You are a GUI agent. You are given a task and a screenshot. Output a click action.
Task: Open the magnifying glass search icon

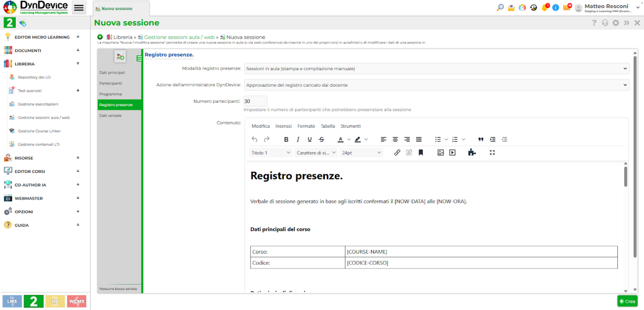click(x=500, y=7)
